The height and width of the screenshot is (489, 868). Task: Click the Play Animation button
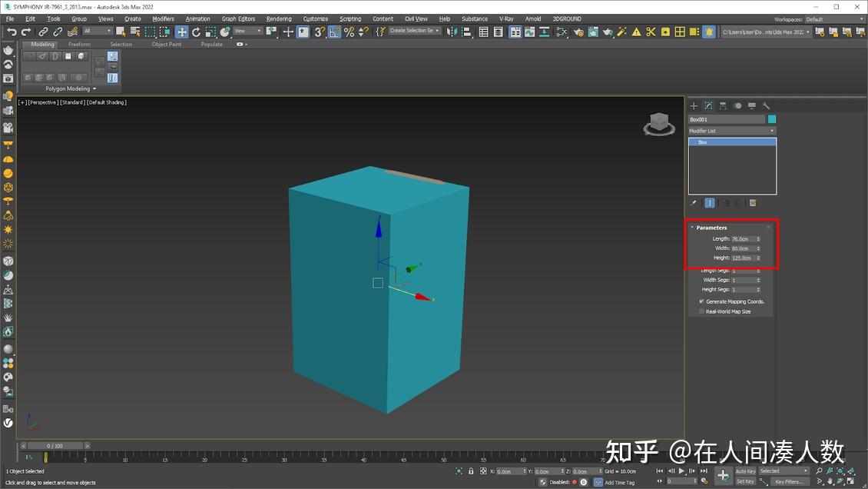(x=681, y=471)
